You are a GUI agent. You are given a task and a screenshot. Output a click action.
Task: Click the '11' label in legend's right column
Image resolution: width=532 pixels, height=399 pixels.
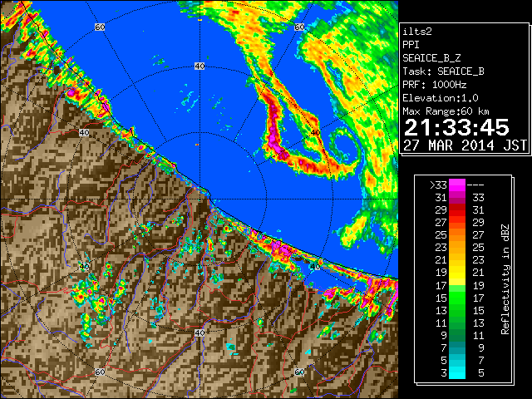click(478, 335)
